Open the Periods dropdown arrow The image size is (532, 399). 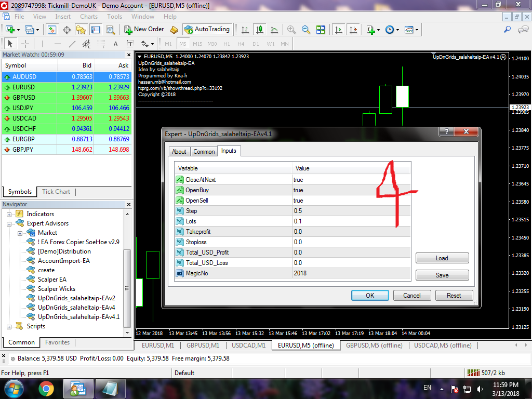397,30
